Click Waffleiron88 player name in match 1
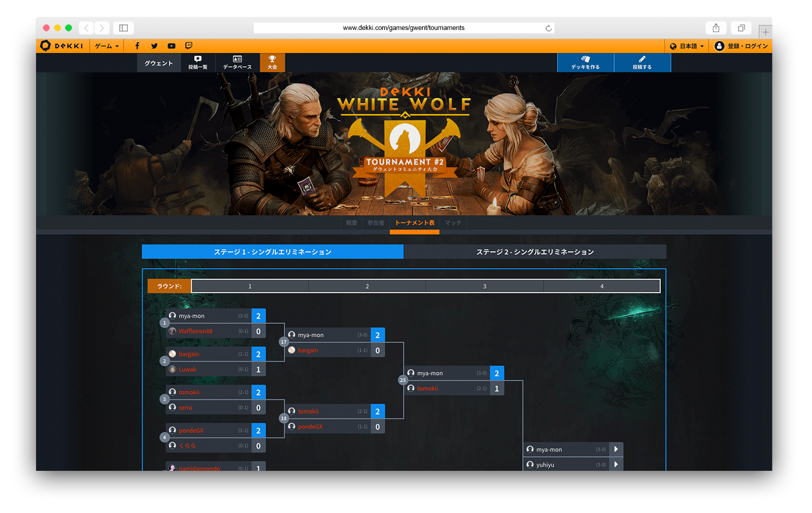This screenshot has width=812, height=513. click(195, 331)
